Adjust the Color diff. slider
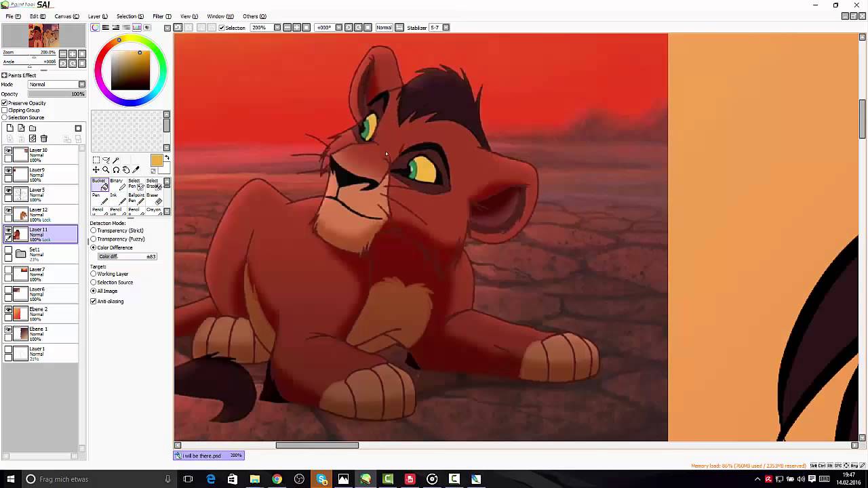This screenshot has height=488, width=868. point(127,256)
